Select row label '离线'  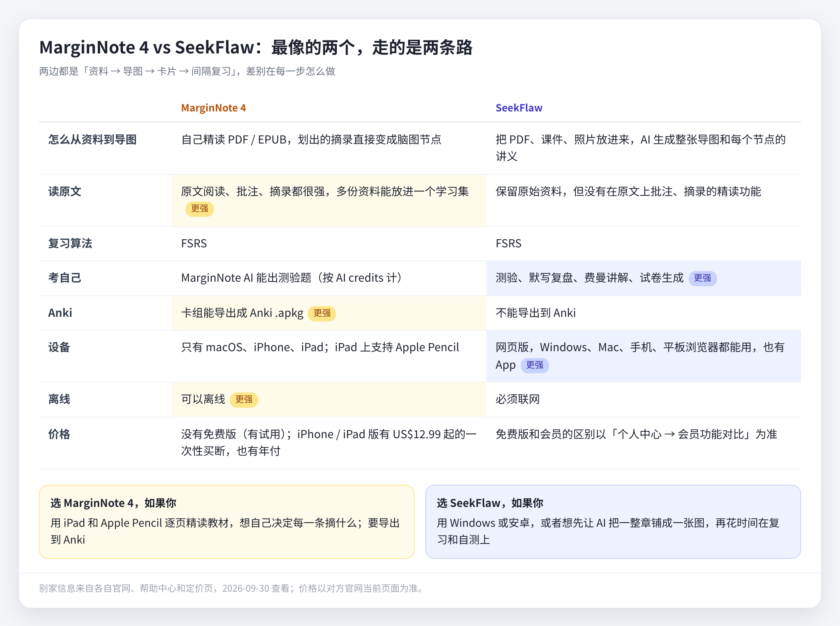(x=59, y=399)
